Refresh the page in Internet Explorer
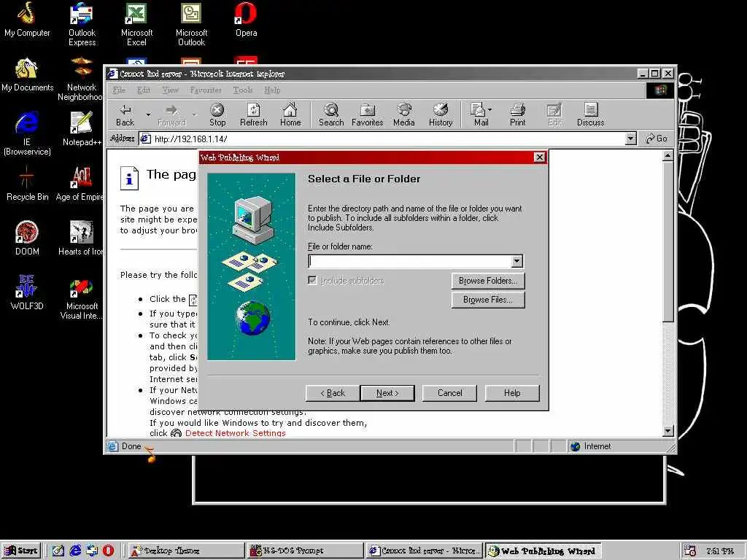 253,114
